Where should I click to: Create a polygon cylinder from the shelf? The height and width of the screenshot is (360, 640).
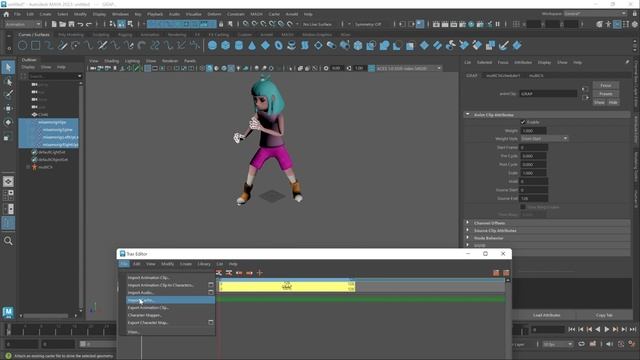239,45
